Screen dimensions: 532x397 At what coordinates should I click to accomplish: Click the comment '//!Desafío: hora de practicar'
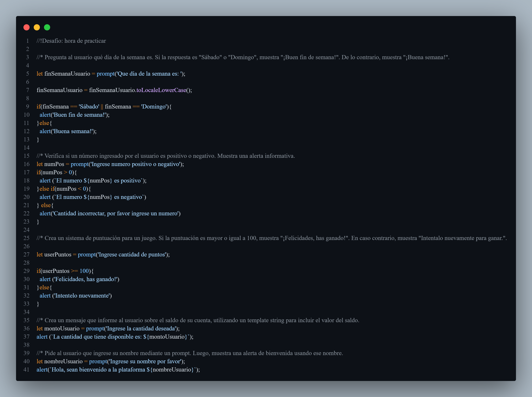(x=71, y=41)
